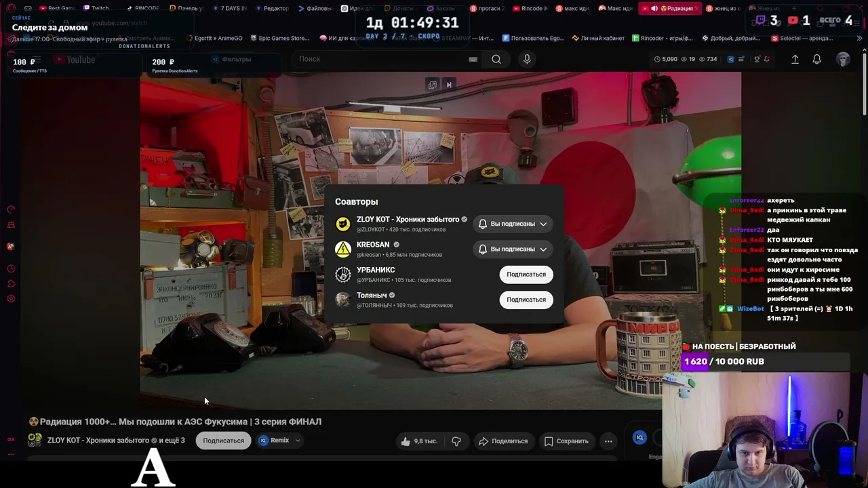Click the УРБАНИКС channel avatar
Screen dimensions: 868x488
coord(343,274)
